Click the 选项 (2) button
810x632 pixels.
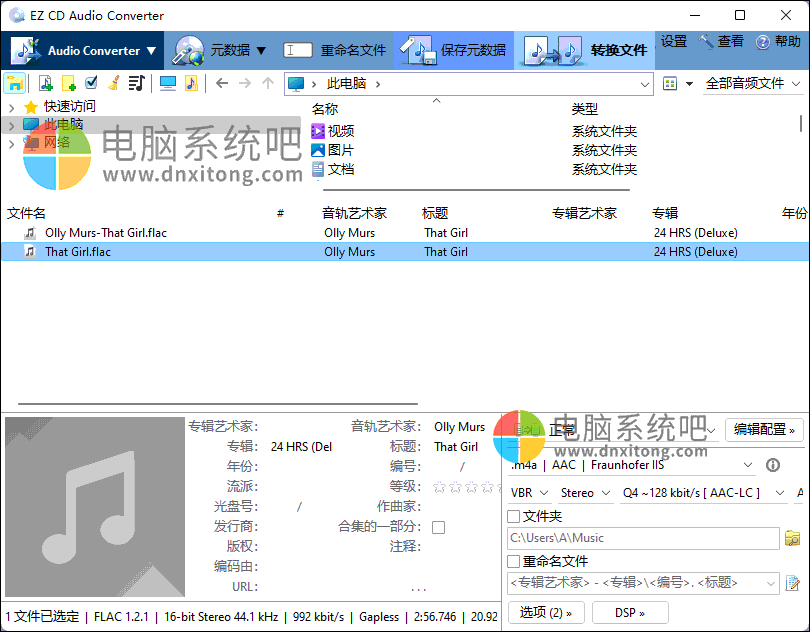546,613
